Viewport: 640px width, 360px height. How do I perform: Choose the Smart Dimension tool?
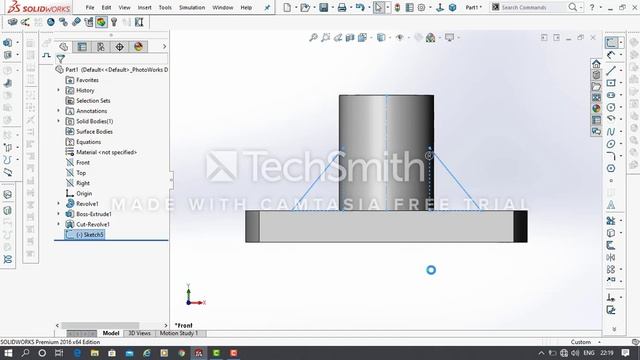point(611,55)
